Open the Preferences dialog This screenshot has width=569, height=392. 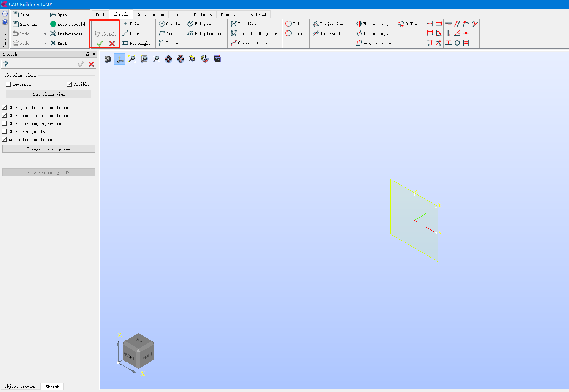pyautogui.click(x=67, y=34)
